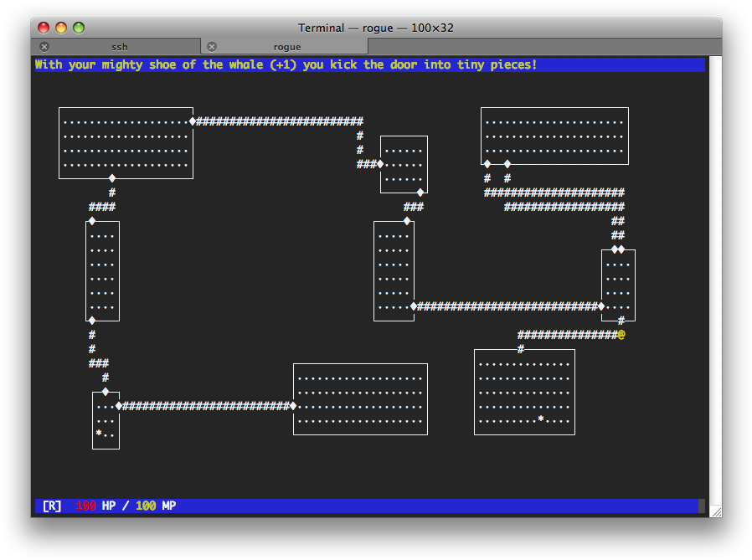
Task: Click the message about kicking the door
Action: [x=286, y=64]
